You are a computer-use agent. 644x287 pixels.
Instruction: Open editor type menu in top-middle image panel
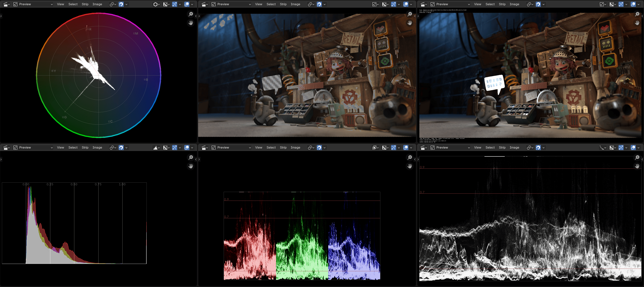[205, 4]
